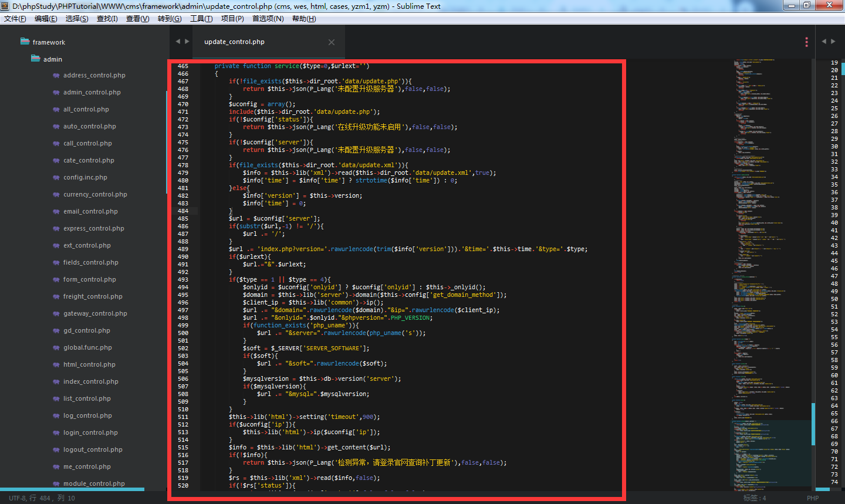The height and width of the screenshot is (504, 845).
Task: Place cursor on 'private function service' line
Action: point(292,66)
